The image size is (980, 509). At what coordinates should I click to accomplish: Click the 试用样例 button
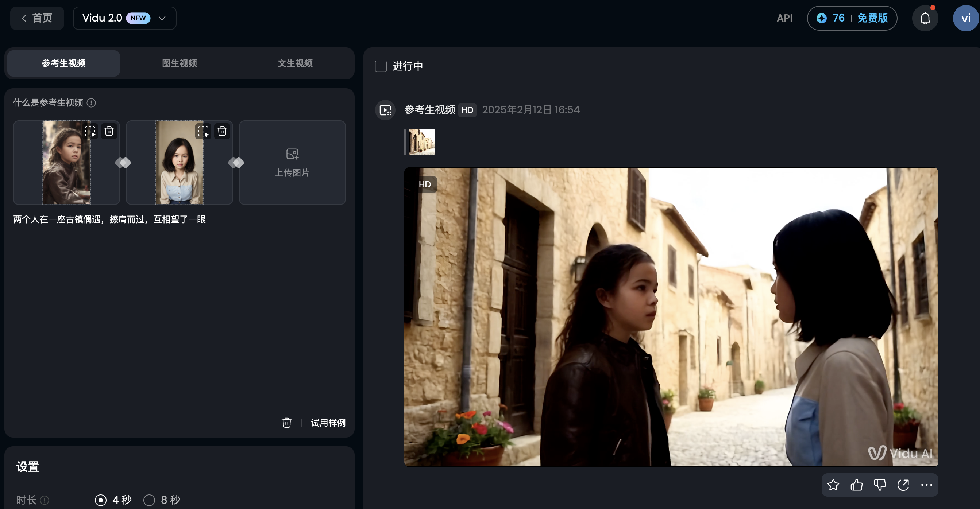click(328, 423)
